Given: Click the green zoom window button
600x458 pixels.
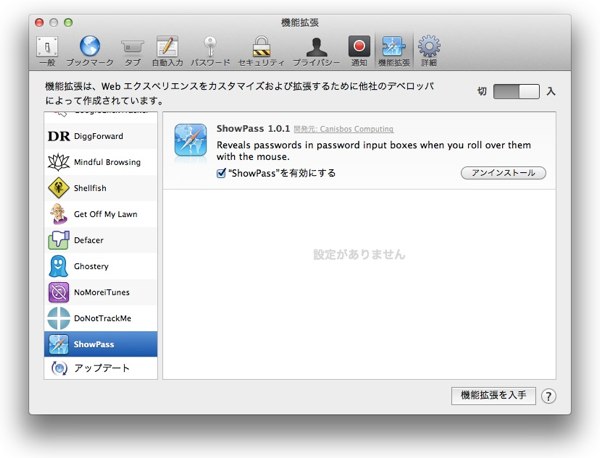Looking at the screenshot, I should click(x=68, y=23).
